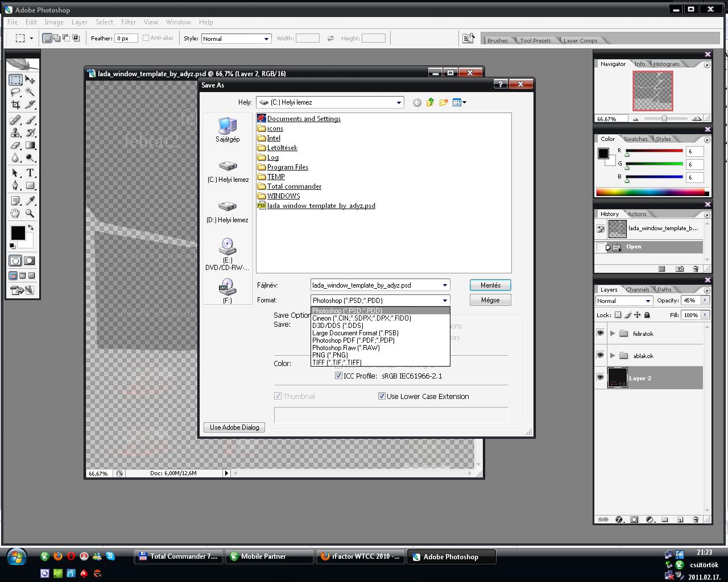Hide the feliratok layer group
The height and width of the screenshot is (582, 728).
[x=600, y=333]
